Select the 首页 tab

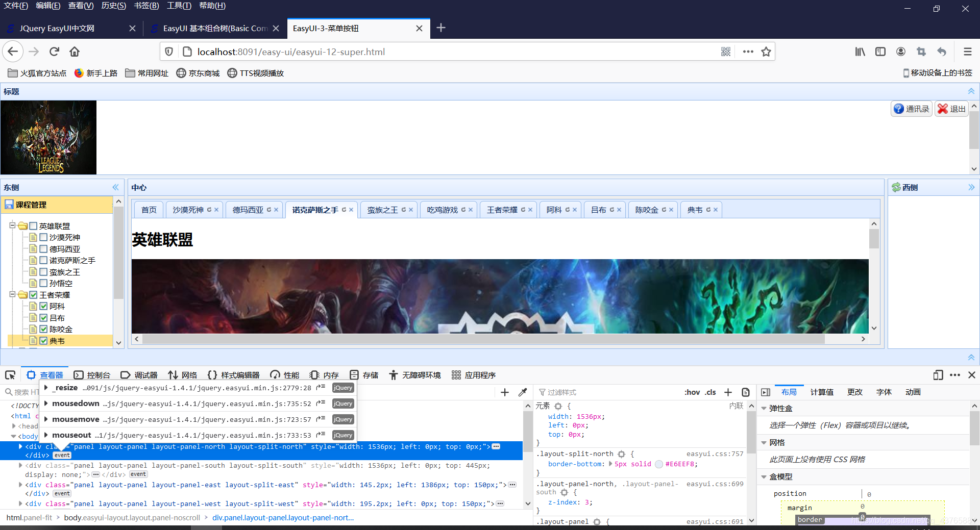149,210
